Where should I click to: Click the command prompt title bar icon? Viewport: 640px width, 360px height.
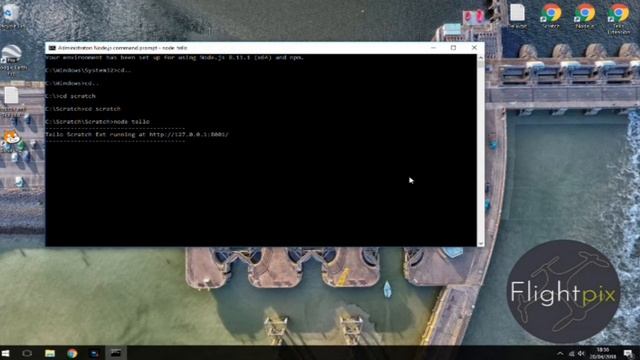tap(52, 48)
